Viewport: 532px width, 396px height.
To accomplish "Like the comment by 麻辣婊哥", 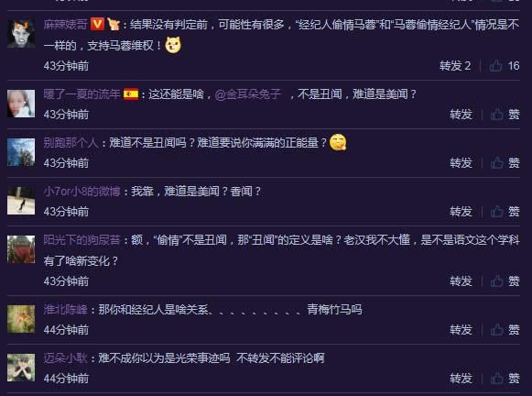I will tap(505, 66).
